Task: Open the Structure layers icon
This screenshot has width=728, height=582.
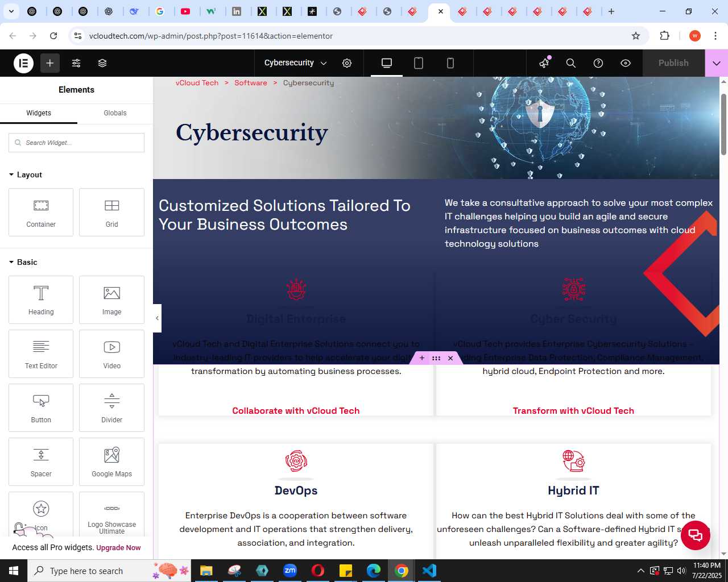Action: [102, 63]
